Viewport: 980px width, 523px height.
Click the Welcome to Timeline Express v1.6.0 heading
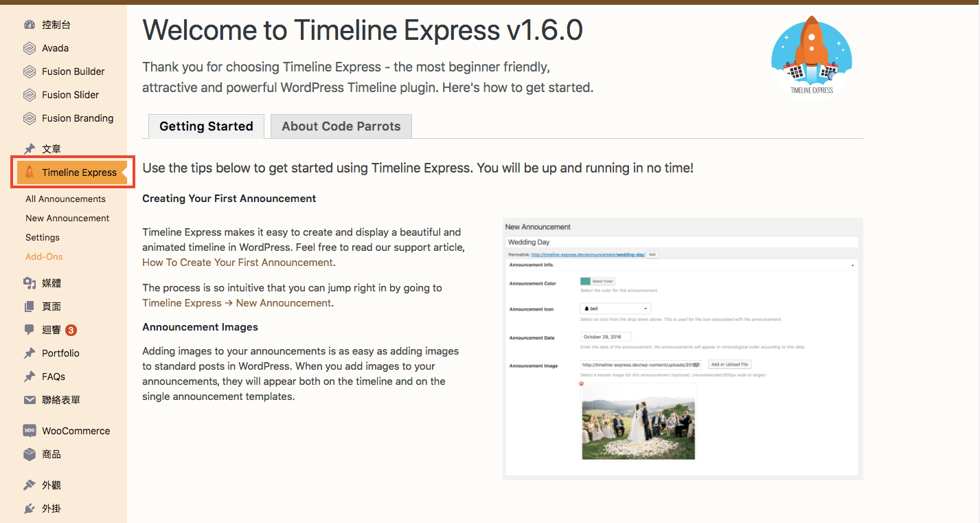click(x=363, y=30)
